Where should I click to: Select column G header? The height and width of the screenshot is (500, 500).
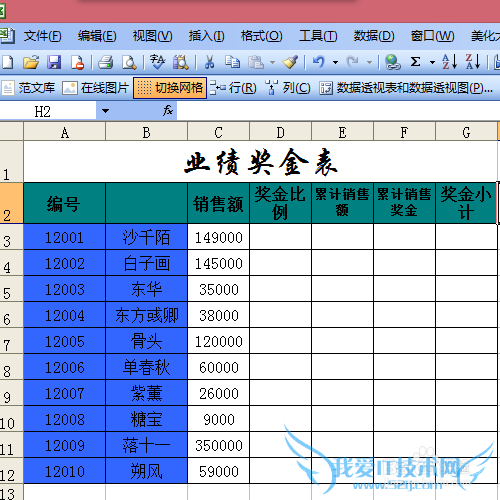pyautogui.click(x=466, y=132)
